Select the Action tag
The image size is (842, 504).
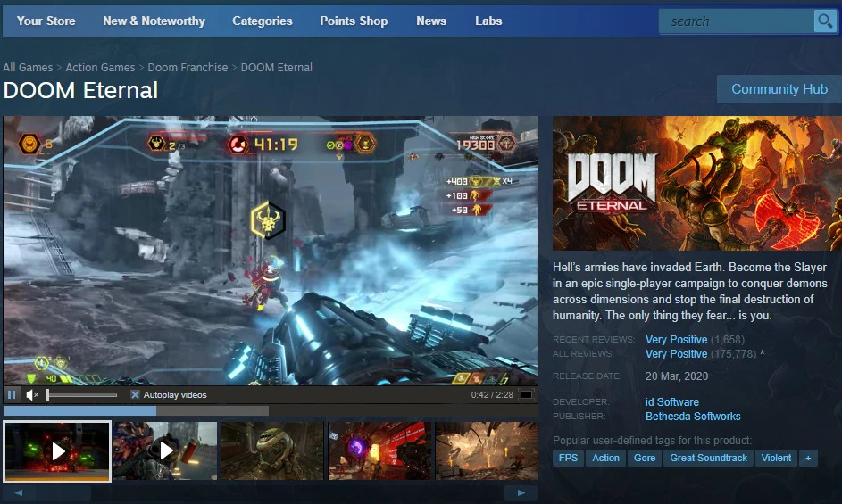coord(605,458)
